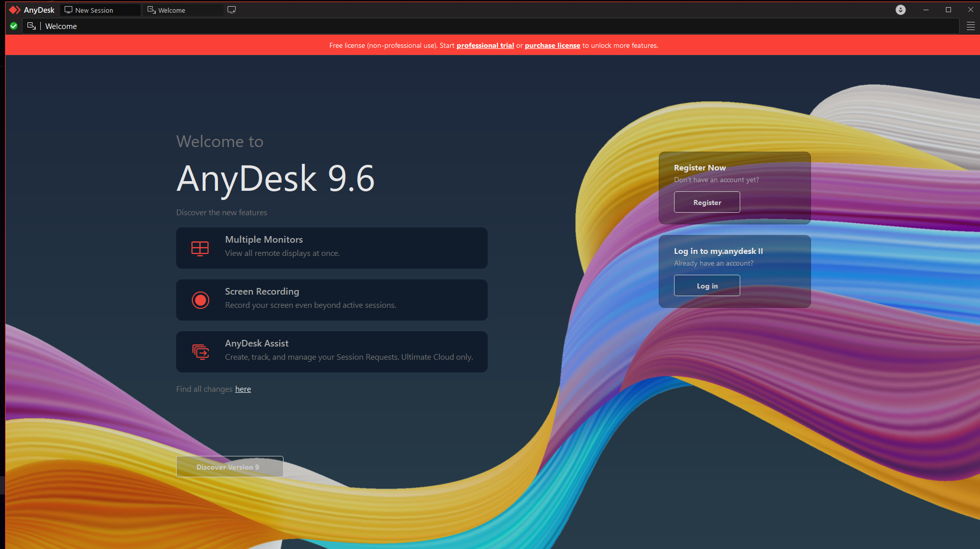Click the 'Already have an account?' text
Viewport: 980px width, 549px height.
(714, 264)
